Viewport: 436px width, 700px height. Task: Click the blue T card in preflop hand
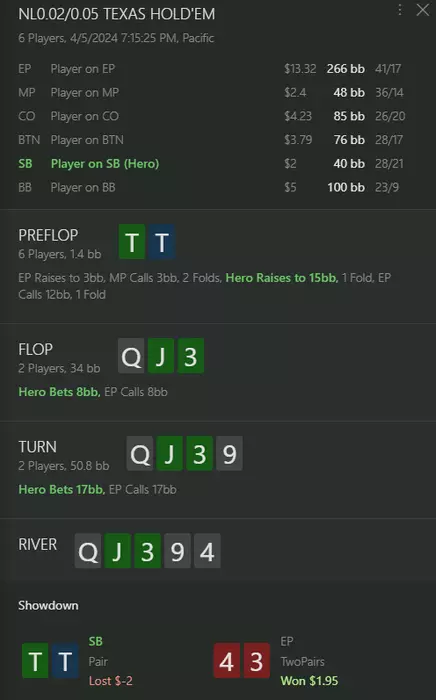[x=162, y=242]
